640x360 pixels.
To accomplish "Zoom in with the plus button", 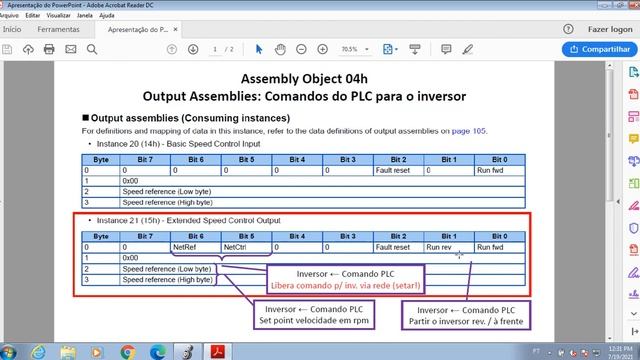I will tap(322, 49).
